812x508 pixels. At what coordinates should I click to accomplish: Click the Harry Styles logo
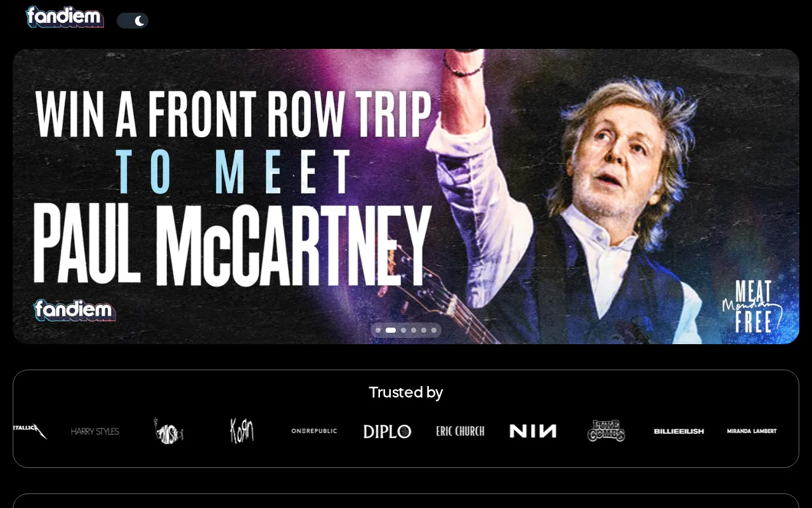(95, 431)
